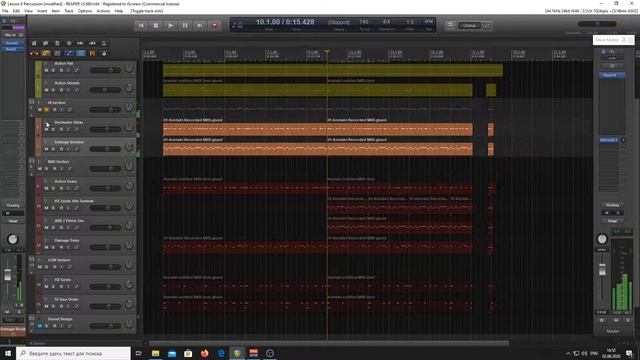The height and width of the screenshot is (360, 640).
Task: Pause playback with the Pause button
Action: (185, 25)
